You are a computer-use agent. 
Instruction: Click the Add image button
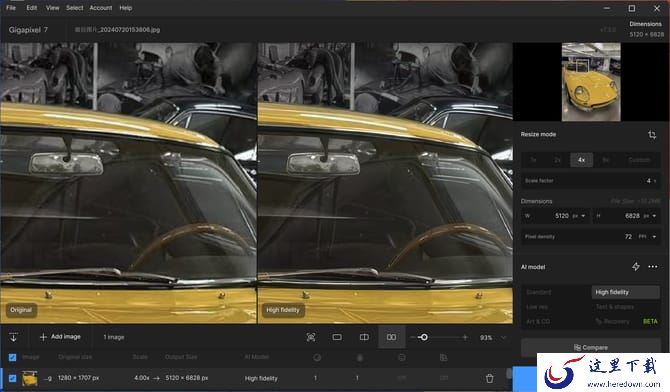pyautogui.click(x=60, y=337)
